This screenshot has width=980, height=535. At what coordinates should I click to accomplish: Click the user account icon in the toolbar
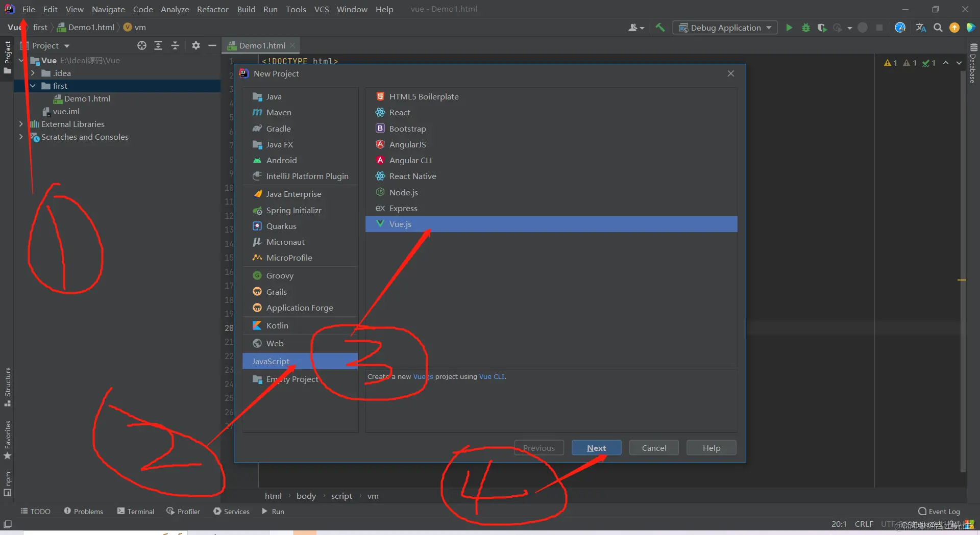pos(636,28)
